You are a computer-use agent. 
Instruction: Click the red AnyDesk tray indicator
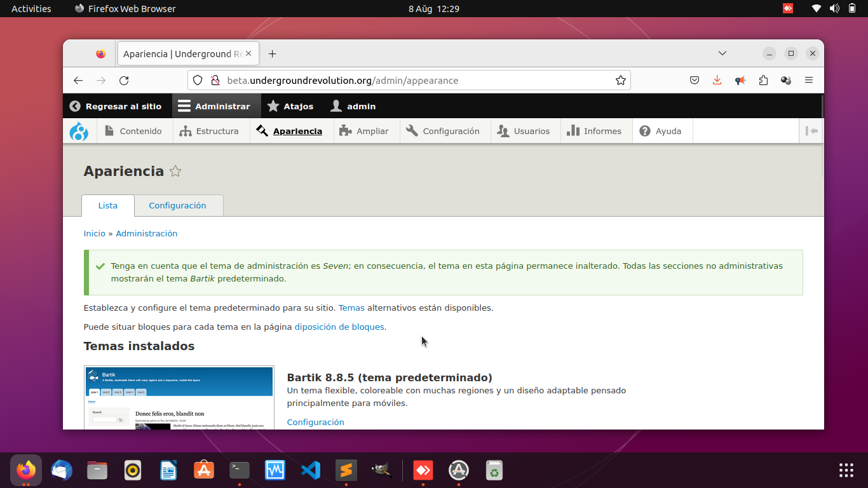788,8
